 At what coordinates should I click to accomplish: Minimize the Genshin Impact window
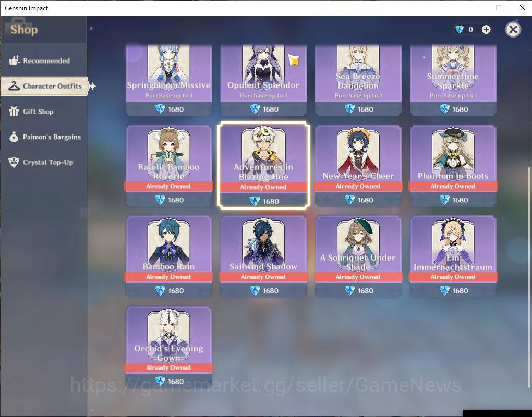tap(475, 8)
